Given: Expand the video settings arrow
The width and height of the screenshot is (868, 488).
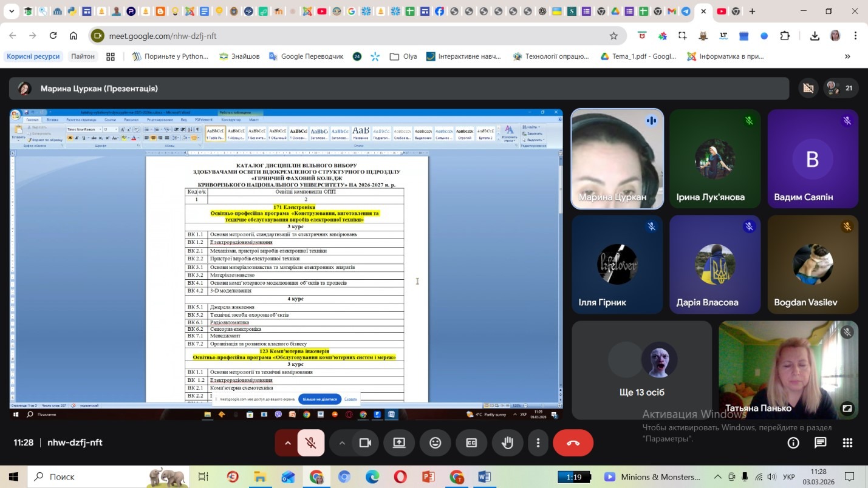Looking at the screenshot, I should (342, 443).
